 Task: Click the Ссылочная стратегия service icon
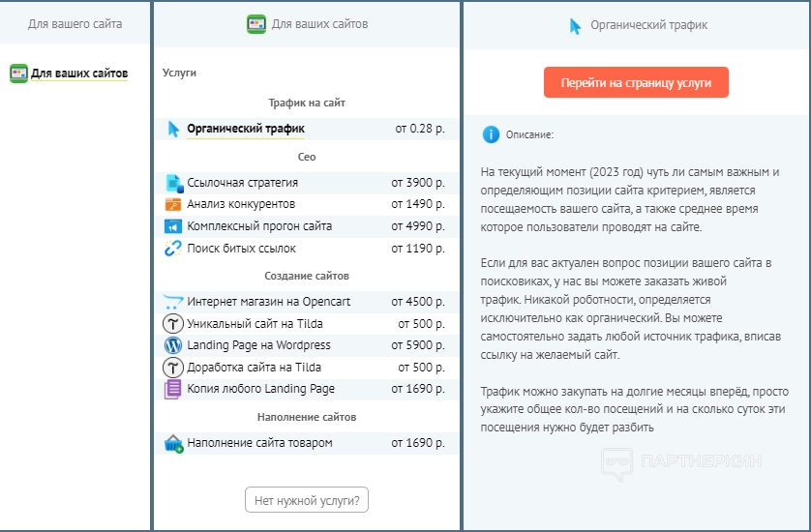coord(173,183)
